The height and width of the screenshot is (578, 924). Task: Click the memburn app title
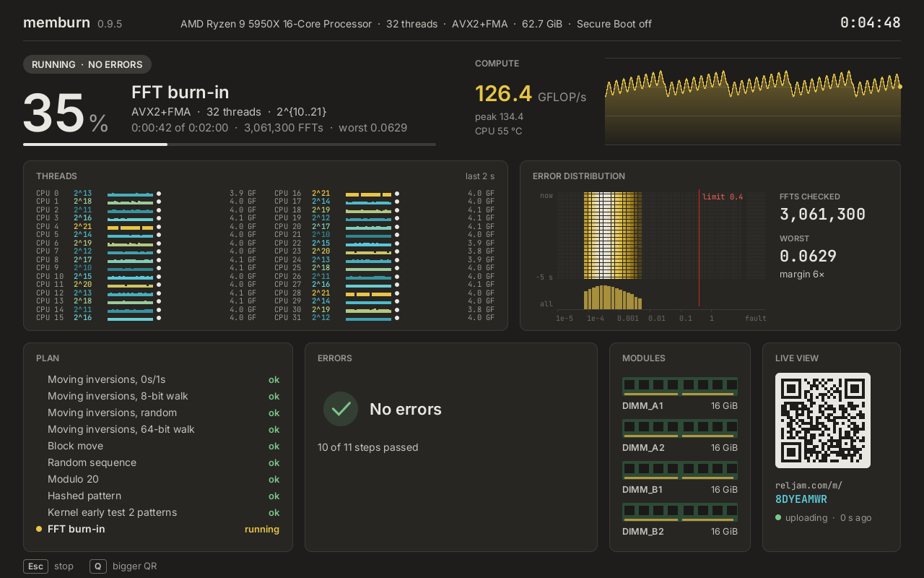tap(56, 22)
